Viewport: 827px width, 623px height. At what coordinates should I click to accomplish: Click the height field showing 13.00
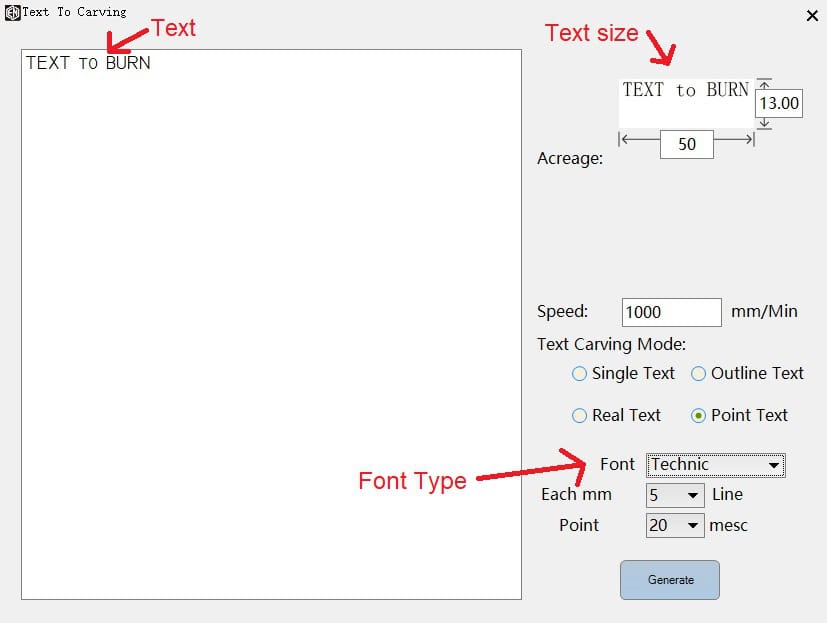coord(779,103)
